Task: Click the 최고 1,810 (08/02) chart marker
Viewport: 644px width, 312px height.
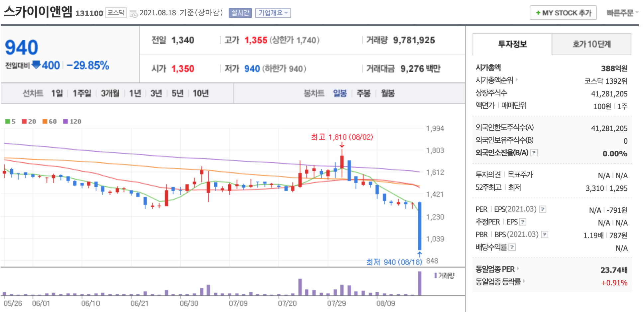Action: 342,137
